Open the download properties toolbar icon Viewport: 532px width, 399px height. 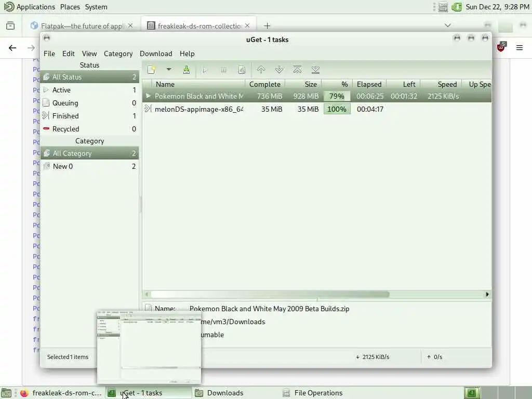pos(242,70)
